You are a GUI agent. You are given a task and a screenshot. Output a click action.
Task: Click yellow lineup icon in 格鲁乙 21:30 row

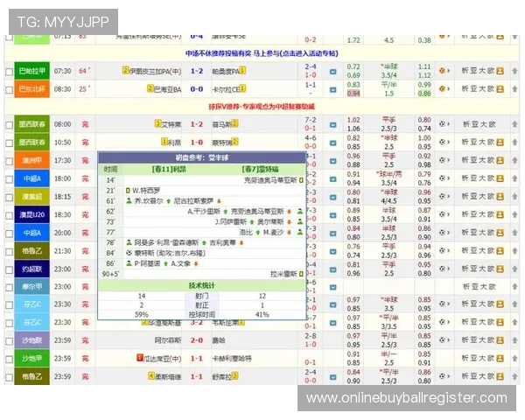click(500, 250)
